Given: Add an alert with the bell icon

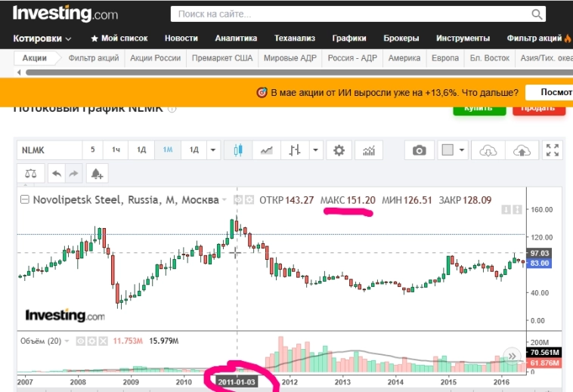Looking at the screenshot, I should pos(97,174).
